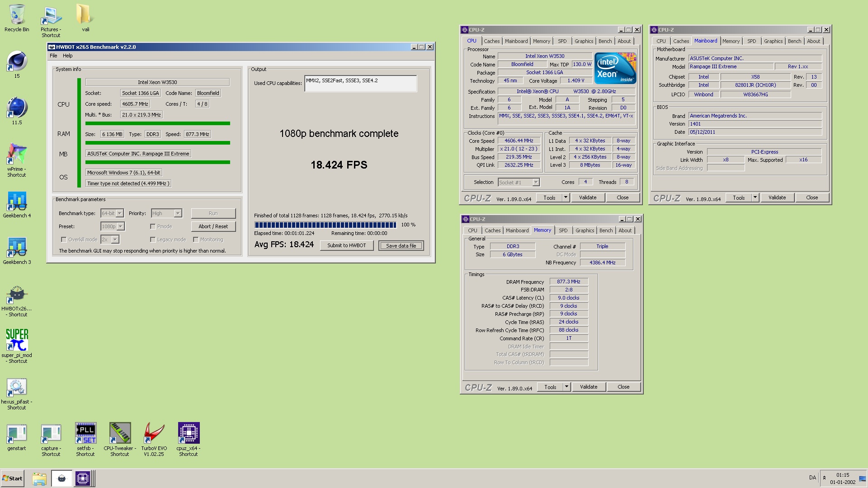
Task: Click the Start button
Action: point(12,479)
